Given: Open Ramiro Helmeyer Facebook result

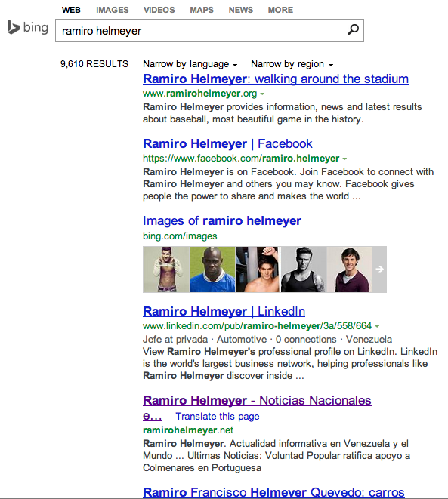Looking at the screenshot, I should 227,144.
